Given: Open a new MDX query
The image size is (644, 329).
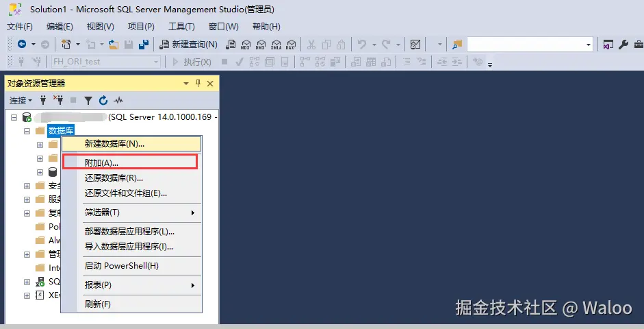Looking at the screenshot, I should (x=246, y=44).
